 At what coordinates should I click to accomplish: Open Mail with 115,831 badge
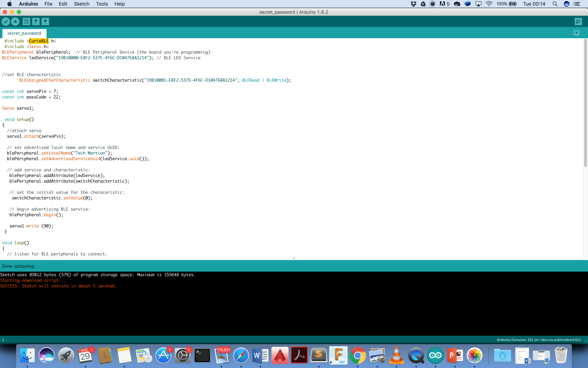pyautogui.click(x=222, y=355)
